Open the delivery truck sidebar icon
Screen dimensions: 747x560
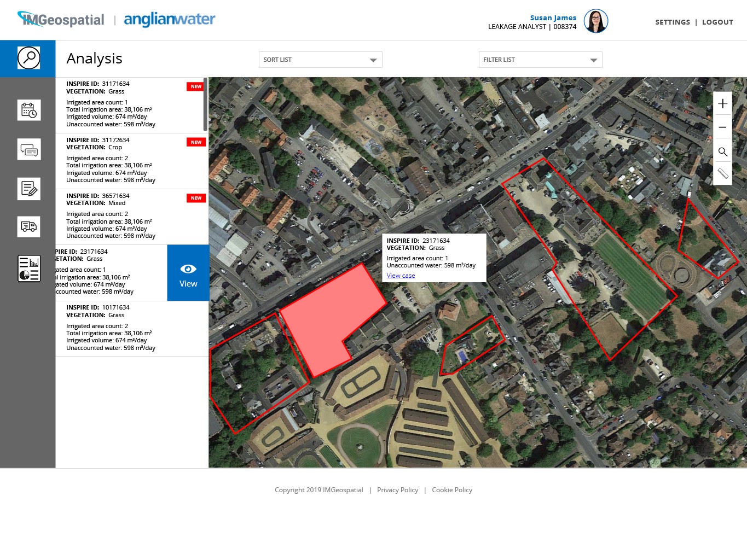point(28,226)
